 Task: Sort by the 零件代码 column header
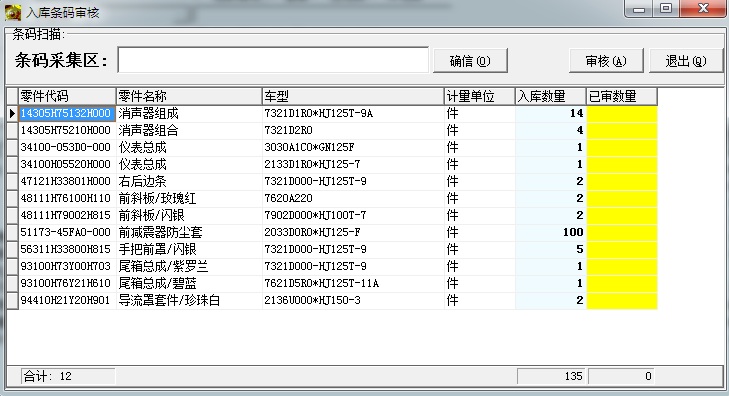pyautogui.click(x=67, y=96)
